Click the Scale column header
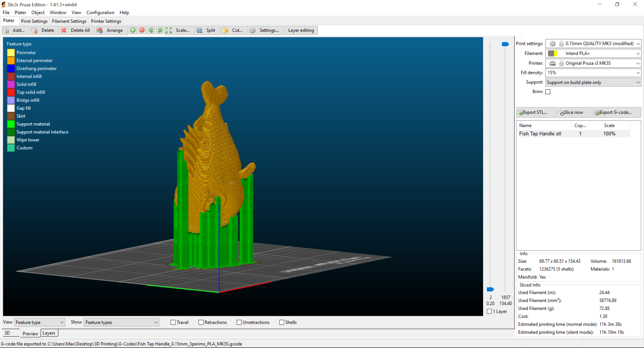The image size is (644, 348). tap(609, 125)
